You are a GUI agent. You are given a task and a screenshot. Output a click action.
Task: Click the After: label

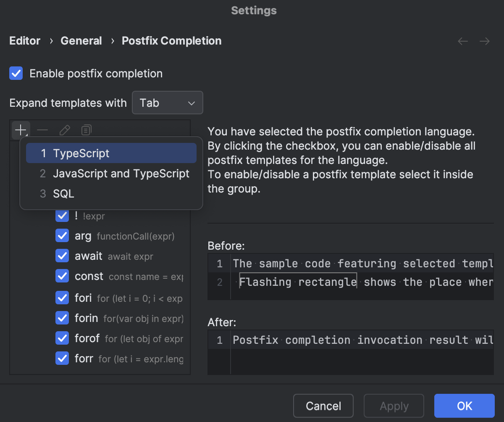click(x=222, y=322)
